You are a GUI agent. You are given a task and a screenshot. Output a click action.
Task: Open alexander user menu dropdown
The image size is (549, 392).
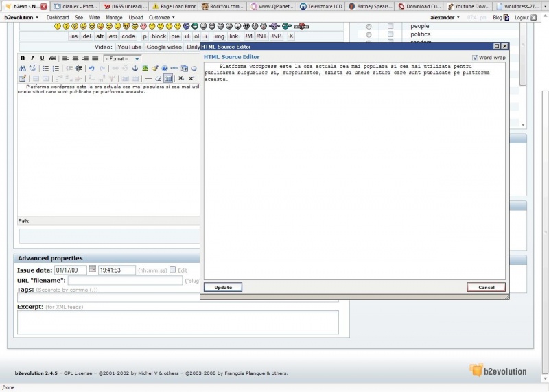pyautogui.click(x=445, y=17)
